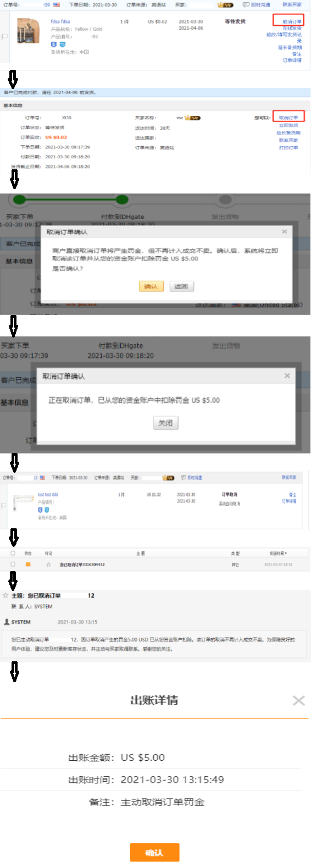The height and width of the screenshot is (868, 311).
Task: Click the flag marker left of the fdsa order
Action: 4,37
